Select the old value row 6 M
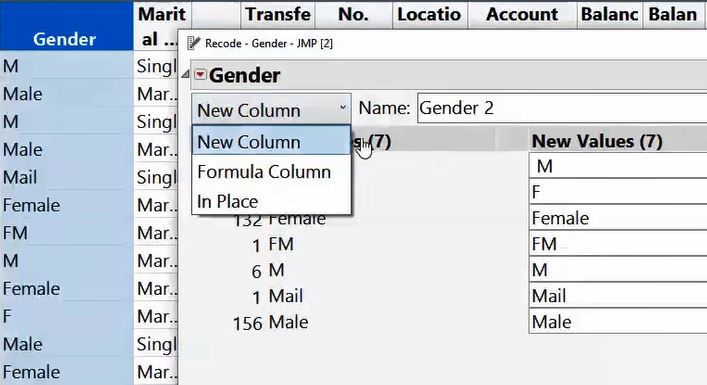The width and height of the screenshot is (707, 385). pos(268,270)
